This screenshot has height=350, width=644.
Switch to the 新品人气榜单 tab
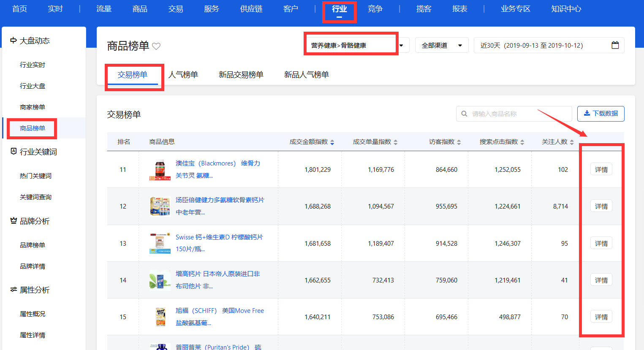click(307, 75)
